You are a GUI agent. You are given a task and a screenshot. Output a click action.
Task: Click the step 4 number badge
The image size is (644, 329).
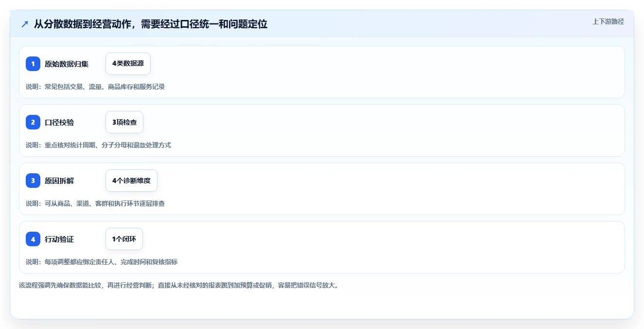tap(33, 239)
